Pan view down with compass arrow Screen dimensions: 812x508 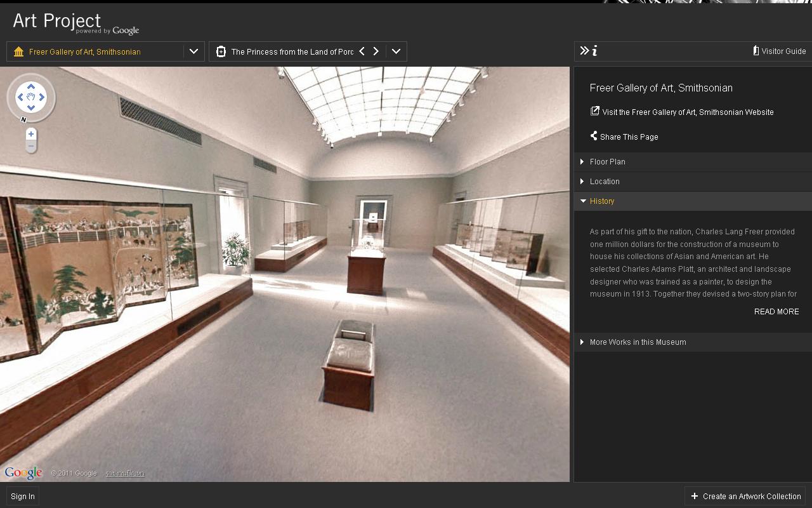(30, 108)
